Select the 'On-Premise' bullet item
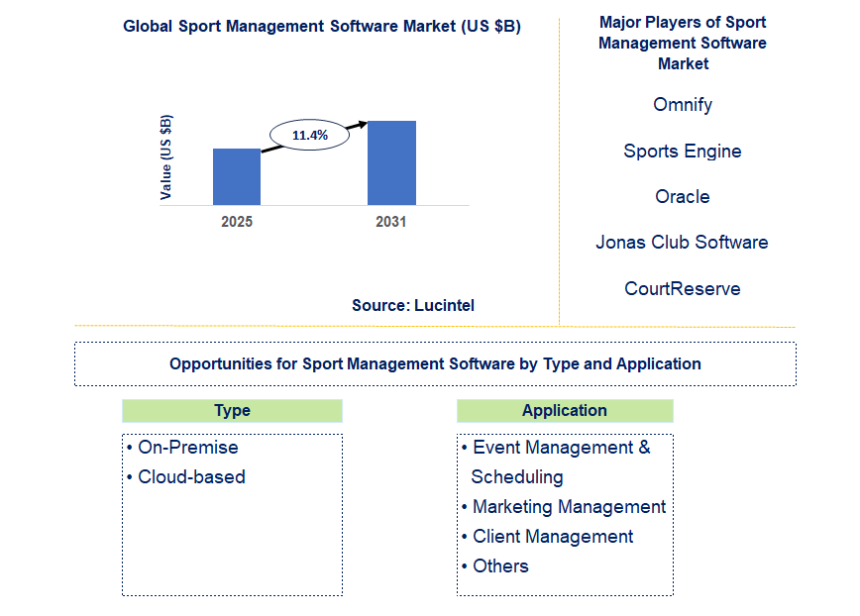 pos(182,448)
